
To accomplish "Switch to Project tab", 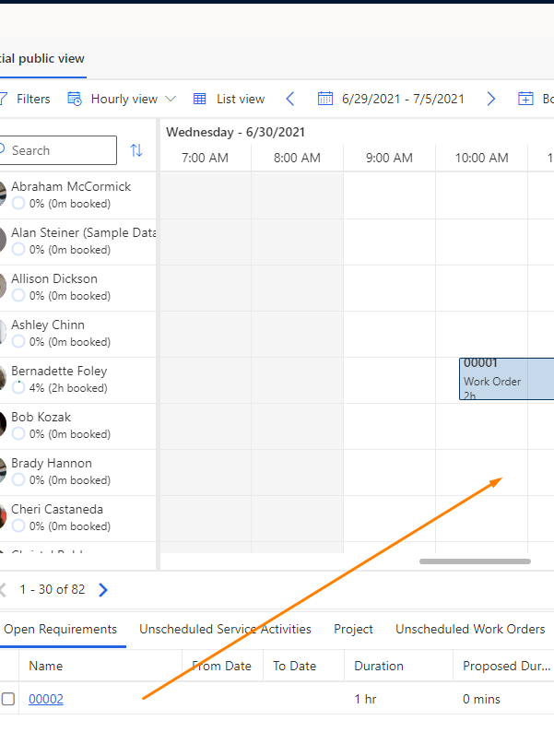I will click(x=353, y=629).
